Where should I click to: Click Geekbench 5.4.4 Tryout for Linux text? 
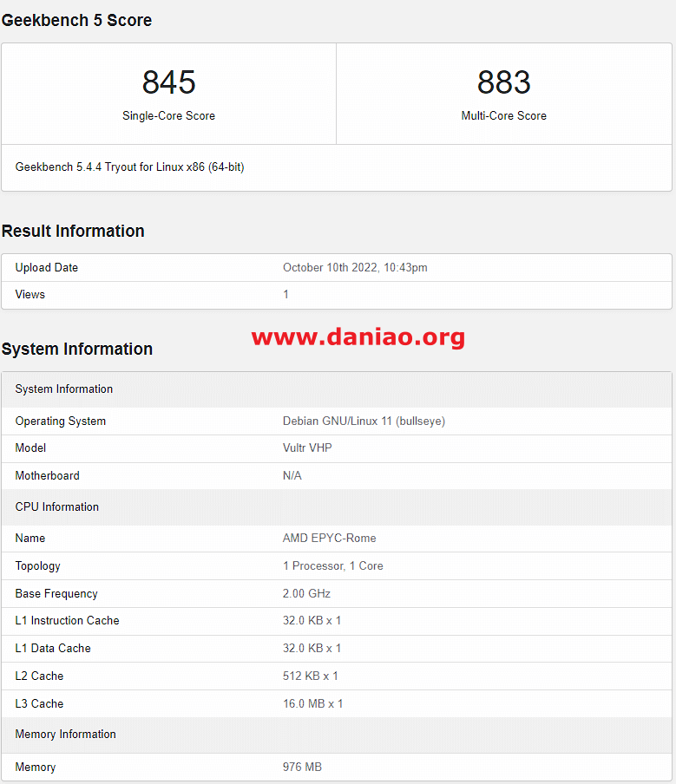point(129,167)
